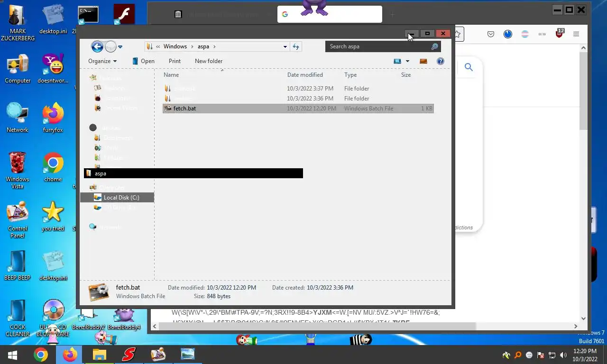Expand the chevron after aspa in the address bar

click(x=214, y=46)
